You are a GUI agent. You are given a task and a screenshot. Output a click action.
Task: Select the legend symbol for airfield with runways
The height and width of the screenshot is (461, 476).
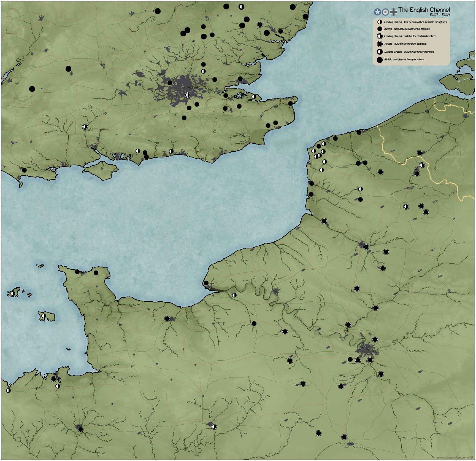point(380,29)
